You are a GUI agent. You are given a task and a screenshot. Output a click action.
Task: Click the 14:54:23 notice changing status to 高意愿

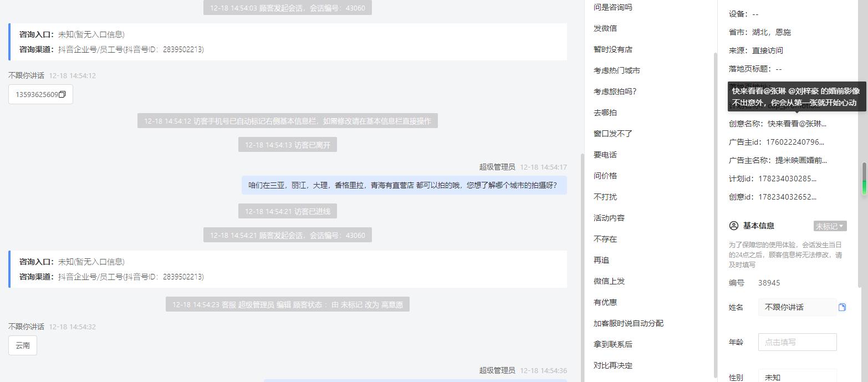[x=288, y=304]
